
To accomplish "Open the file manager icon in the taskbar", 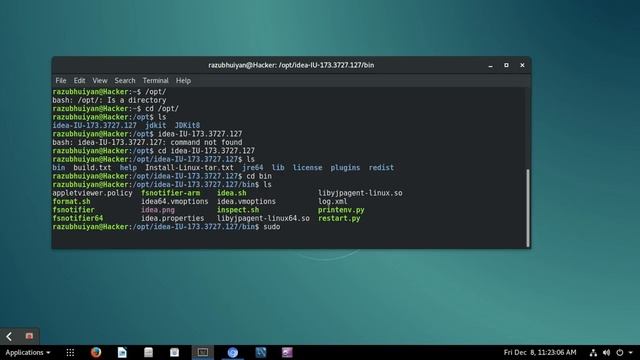I will (x=148, y=352).
